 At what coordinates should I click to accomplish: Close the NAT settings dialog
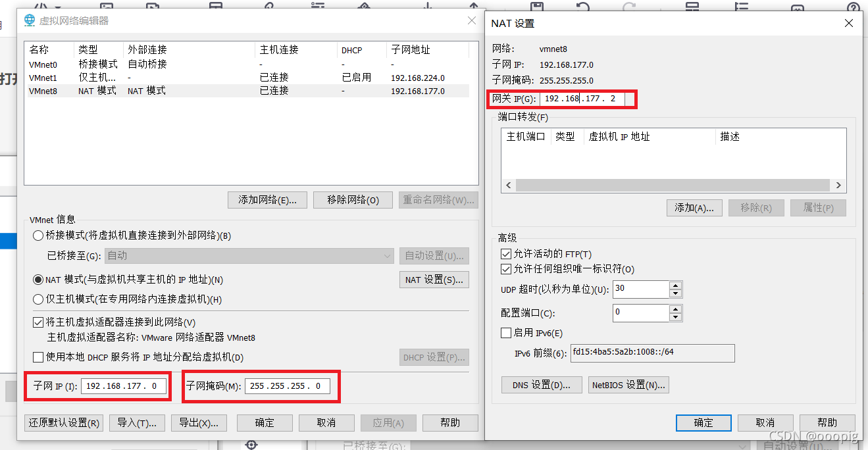pyautogui.click(x=849, y=23)
